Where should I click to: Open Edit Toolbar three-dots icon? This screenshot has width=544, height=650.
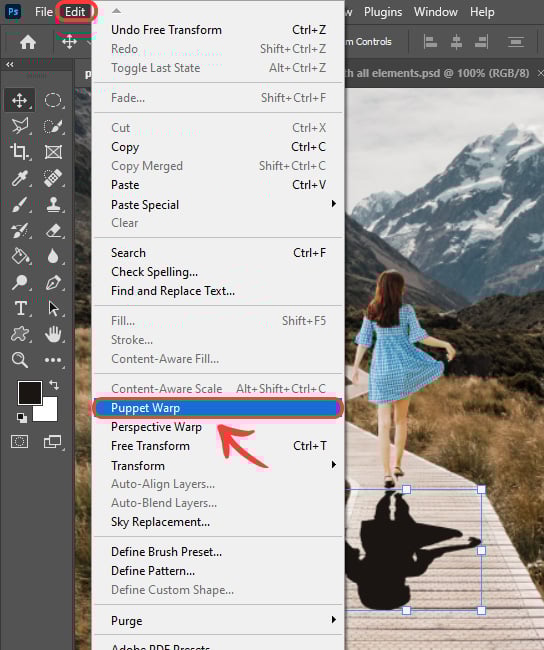pyautogui.click(x=53, y=360)
